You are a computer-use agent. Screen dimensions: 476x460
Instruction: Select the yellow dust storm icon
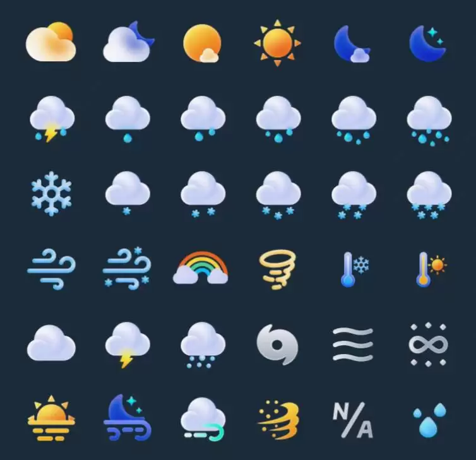(x=278, y=420)
